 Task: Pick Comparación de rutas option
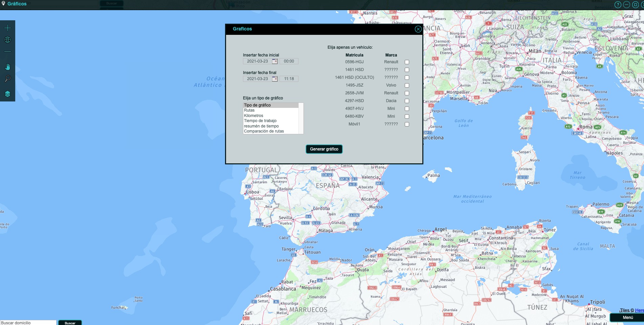(264, 131)
